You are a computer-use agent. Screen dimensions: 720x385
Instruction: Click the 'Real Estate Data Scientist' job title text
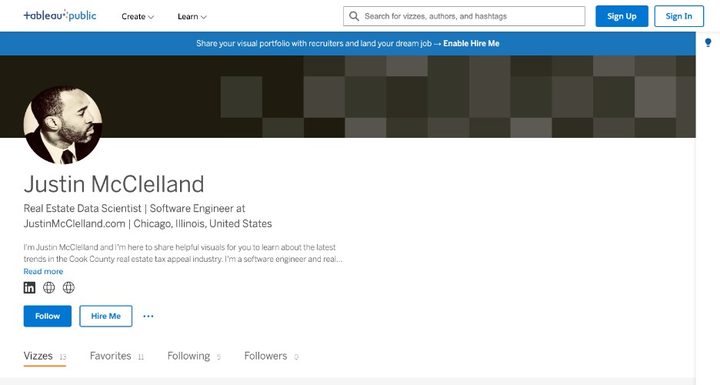coord(82,209)
